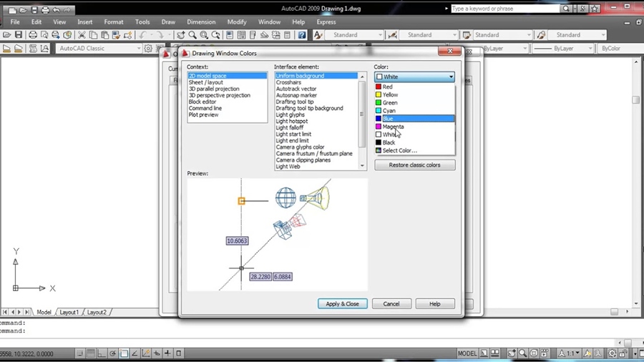Open the Color dropdown showing White
Viewport: 644px width, 362px height.
[414, 77]
